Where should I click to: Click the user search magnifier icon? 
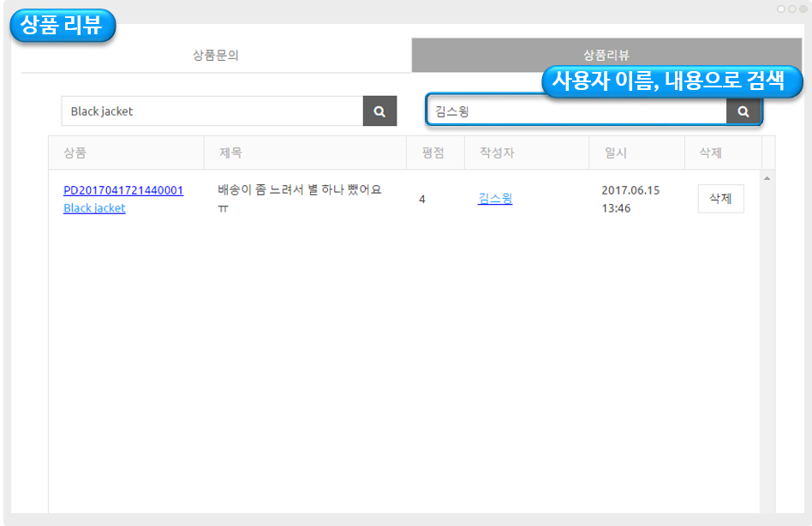pos(743,111)
